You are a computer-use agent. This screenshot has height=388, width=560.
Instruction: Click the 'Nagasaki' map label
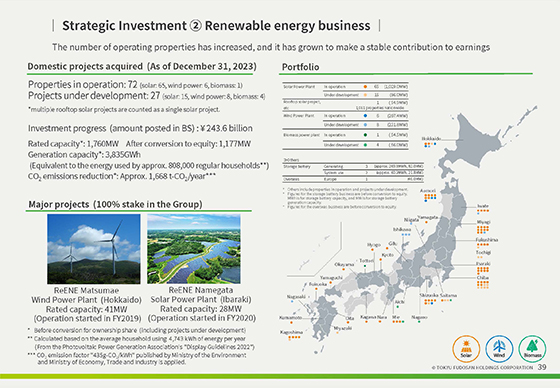pos(296,297)
